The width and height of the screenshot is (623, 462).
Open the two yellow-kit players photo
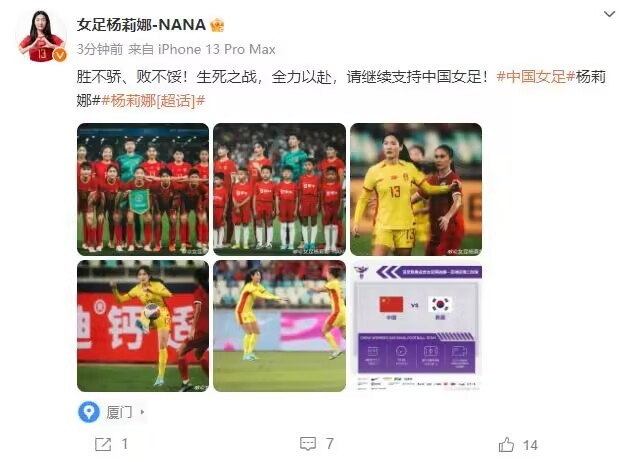click(x=279, y=326)
